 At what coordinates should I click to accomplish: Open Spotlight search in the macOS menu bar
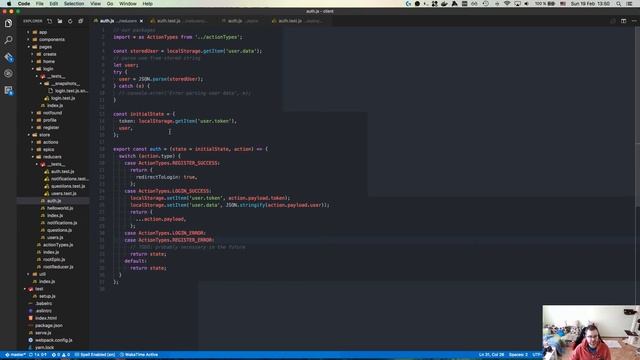click(619, 4)
